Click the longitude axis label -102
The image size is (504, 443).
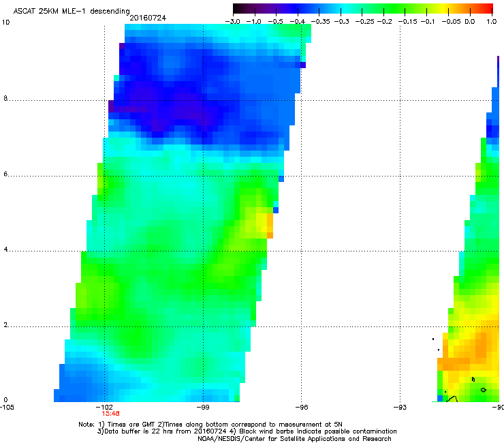[x=104, y=407]
